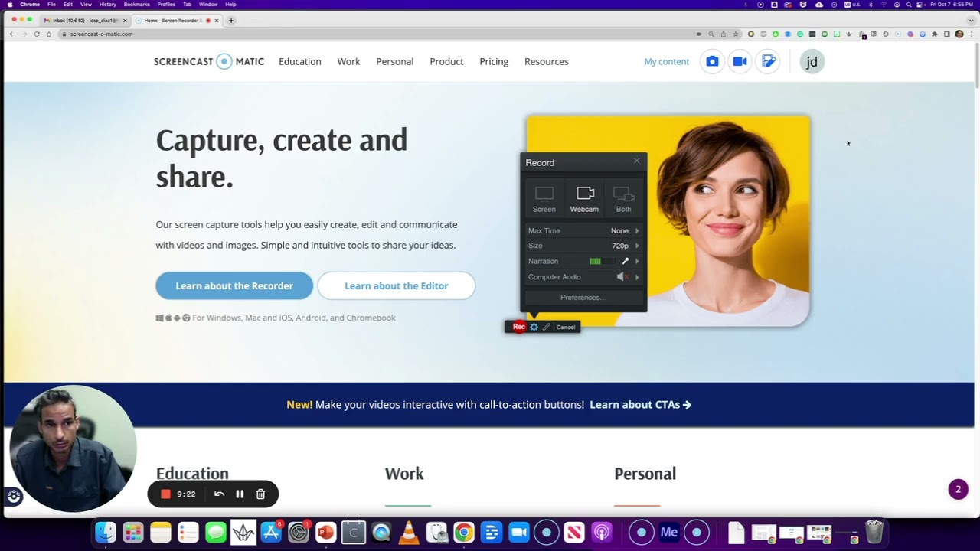
Task: Expand Narration options arrow
Action: click(637, 261)
